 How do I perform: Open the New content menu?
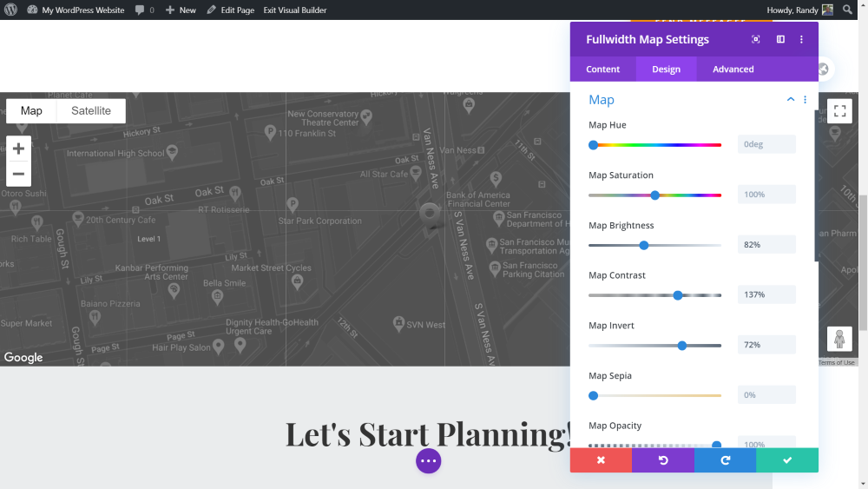pos(181,10)
